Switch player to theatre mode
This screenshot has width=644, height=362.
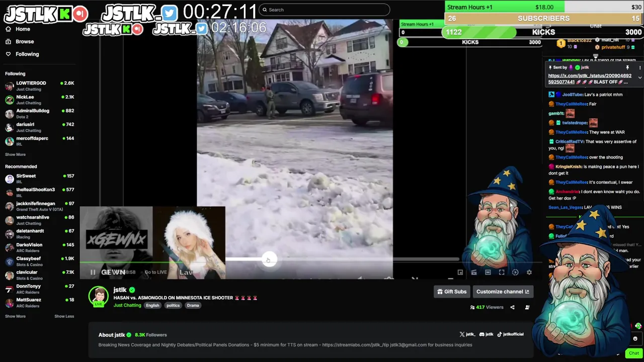488,273
